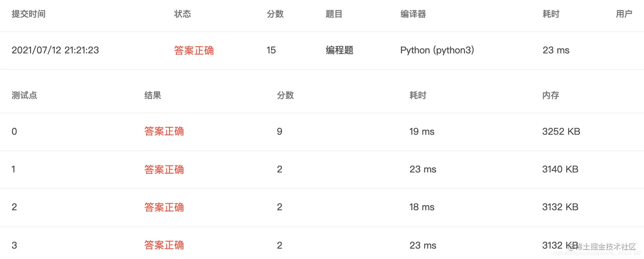Click the 19 ms time value
The height and width of the screenshot is (259, 644).
[422, 131]
